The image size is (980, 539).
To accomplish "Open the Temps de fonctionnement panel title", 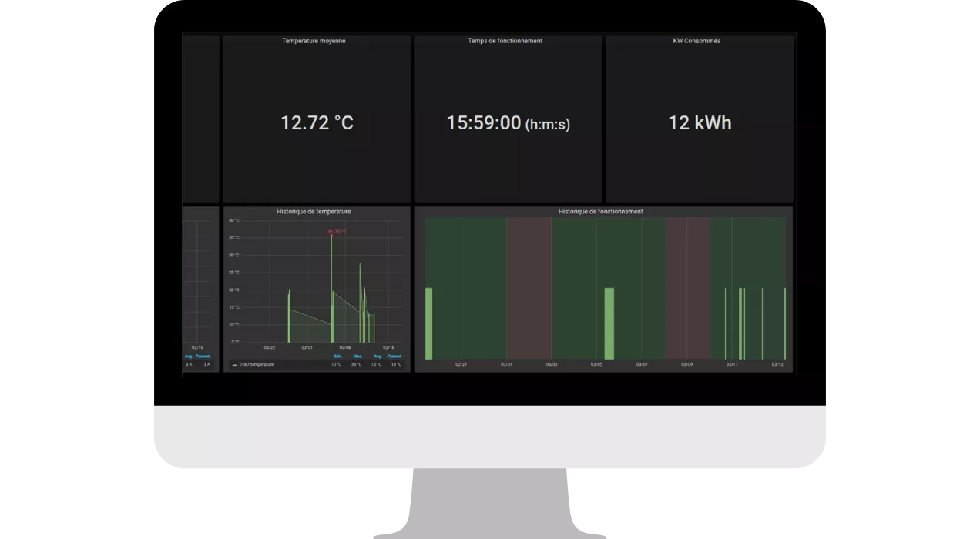I will (x=505, y=41).
